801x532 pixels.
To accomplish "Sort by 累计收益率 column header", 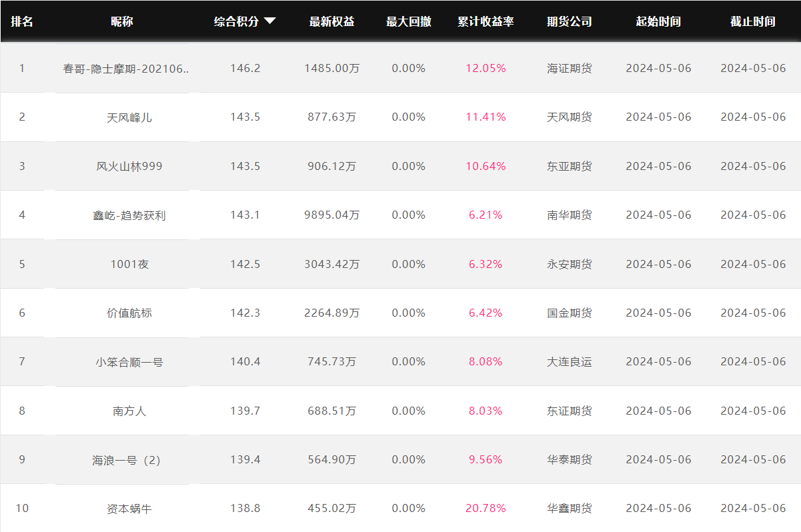I will click(486, 21).
